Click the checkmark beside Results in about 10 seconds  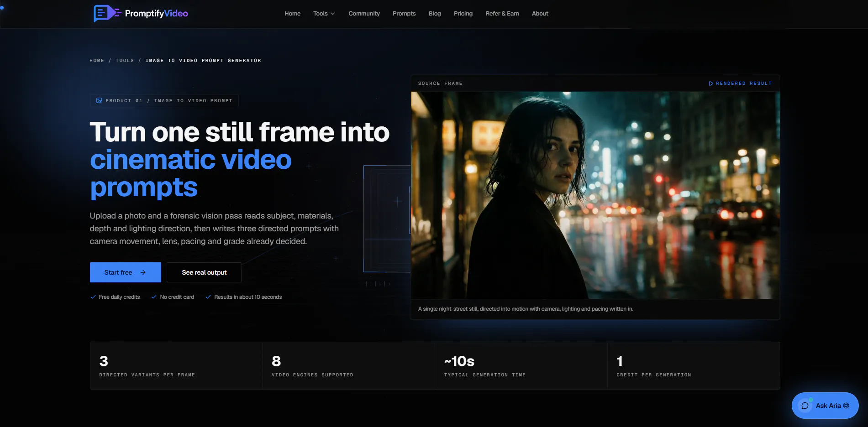(208, 297)
